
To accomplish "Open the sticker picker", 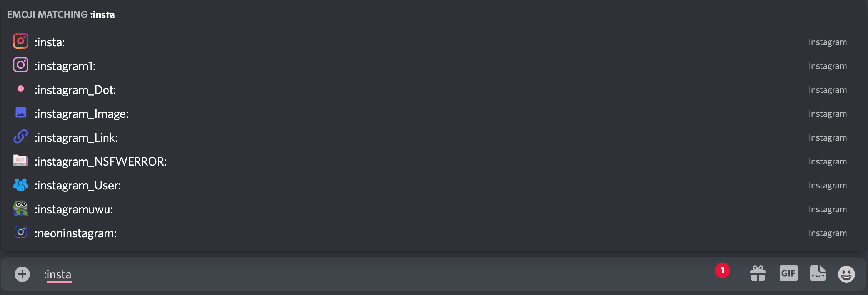I will pyautogui.click(x=818, y=273).
